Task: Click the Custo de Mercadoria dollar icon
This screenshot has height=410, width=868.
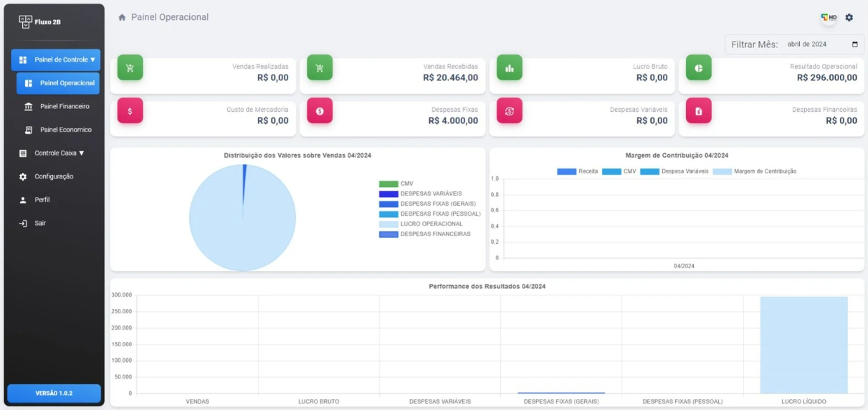Action: (130, 111)
